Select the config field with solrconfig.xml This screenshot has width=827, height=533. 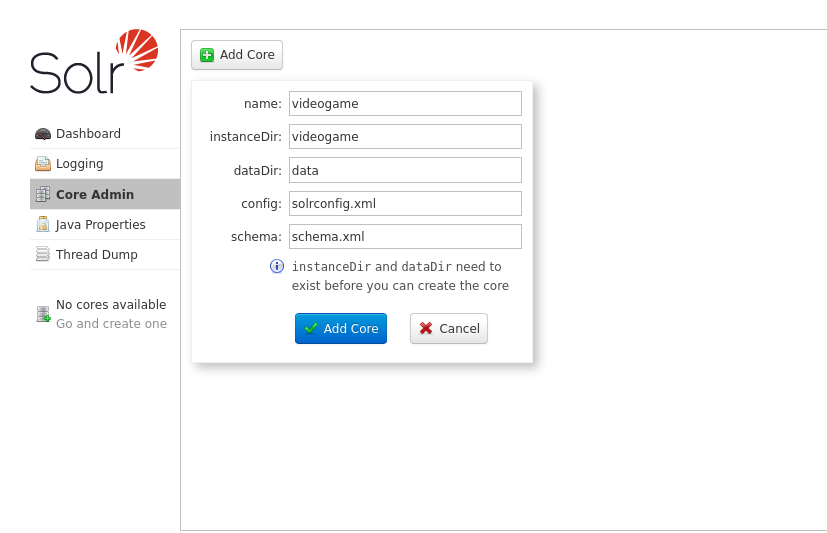coord(405,204)
